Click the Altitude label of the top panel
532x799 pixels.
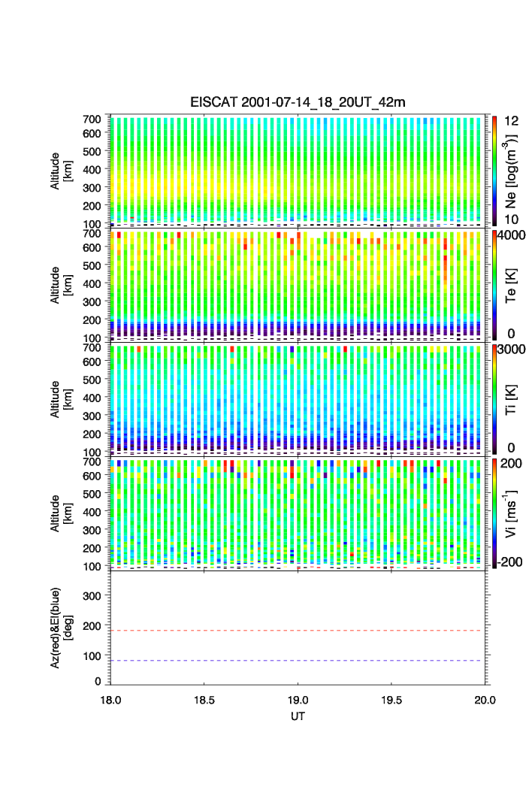(60, 170)
